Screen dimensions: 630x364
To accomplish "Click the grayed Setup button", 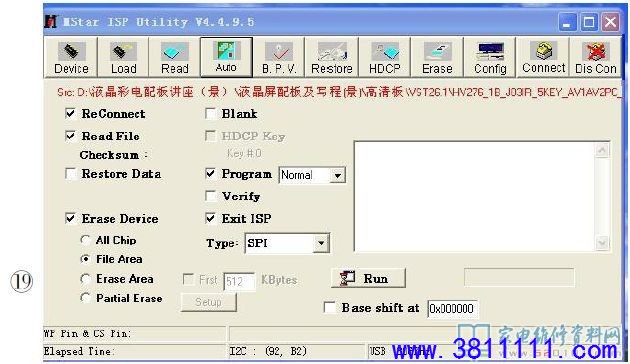I will click(209, 302).
